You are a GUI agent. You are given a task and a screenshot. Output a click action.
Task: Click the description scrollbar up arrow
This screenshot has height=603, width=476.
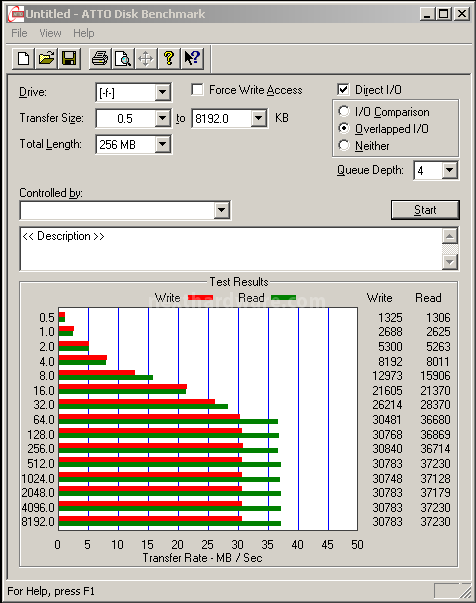coord(450,236)
